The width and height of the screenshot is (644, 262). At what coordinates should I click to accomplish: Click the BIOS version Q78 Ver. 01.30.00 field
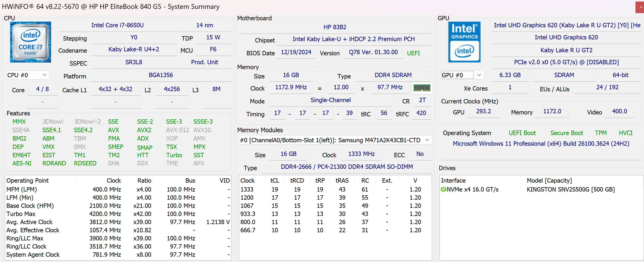(373, 52)
